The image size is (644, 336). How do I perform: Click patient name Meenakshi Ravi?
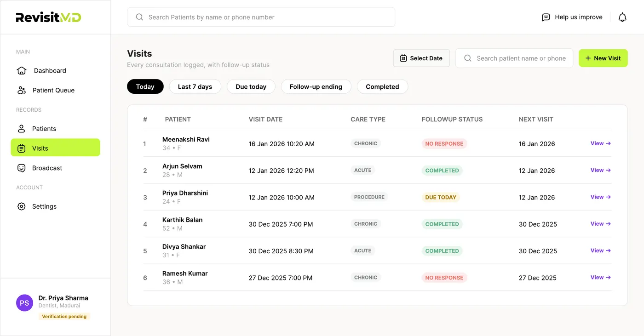pyautogui.click(x=186, y=139)
